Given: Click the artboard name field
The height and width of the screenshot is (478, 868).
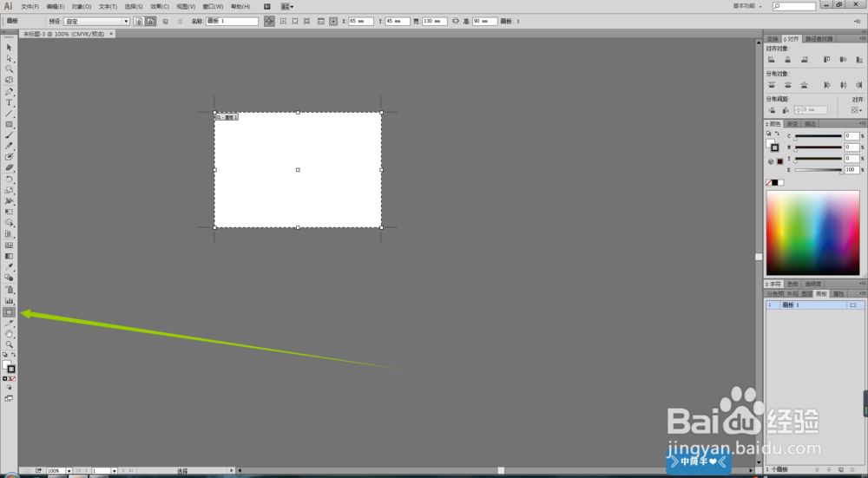Looking at the screenshot, I should click(232, 21).
